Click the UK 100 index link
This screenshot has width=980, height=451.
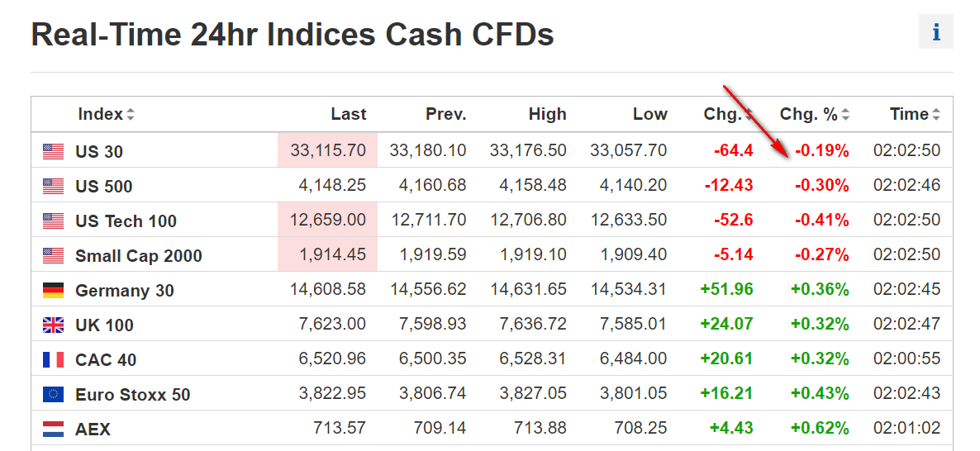pyautogui.click(x=104, y=325)
